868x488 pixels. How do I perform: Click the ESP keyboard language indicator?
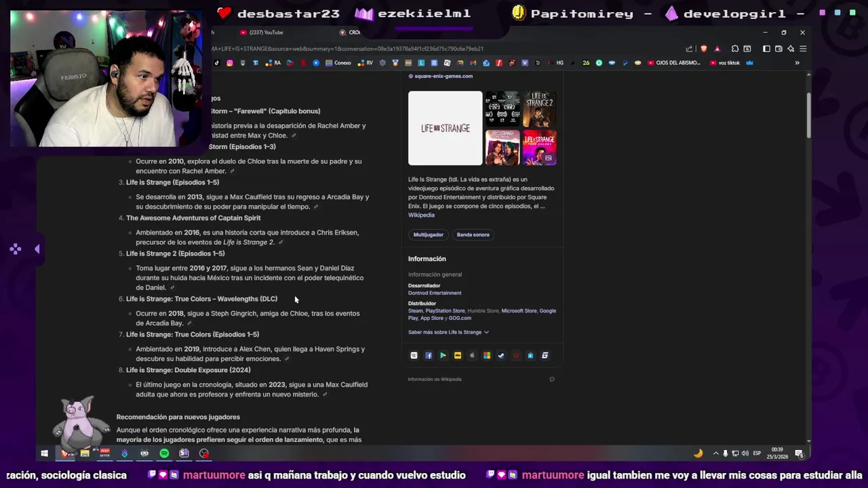(757, 453)
